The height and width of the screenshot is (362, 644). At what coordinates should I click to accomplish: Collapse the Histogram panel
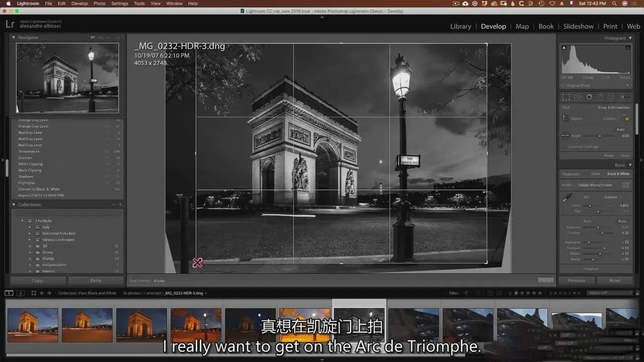[x=630, y=38]
